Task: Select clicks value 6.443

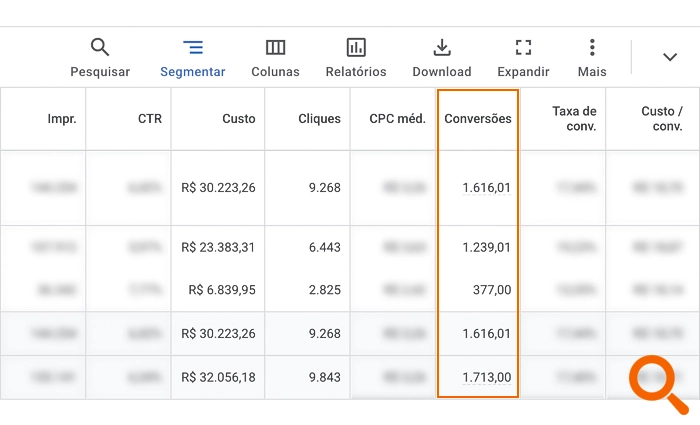Action: pos(325,247)
